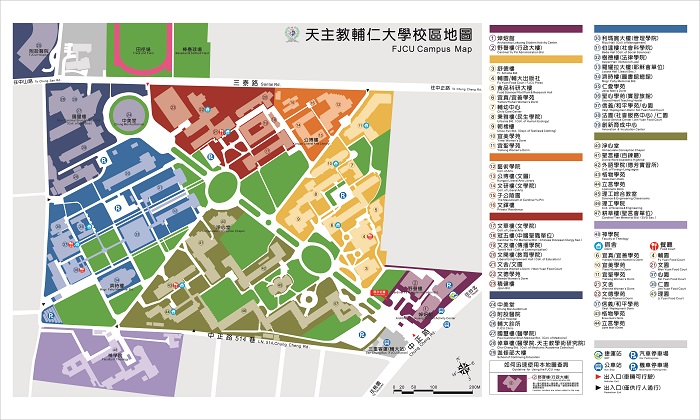Click the lavender legend color bar
Viewport: 700px width, 420px height.
coord(640,225)
